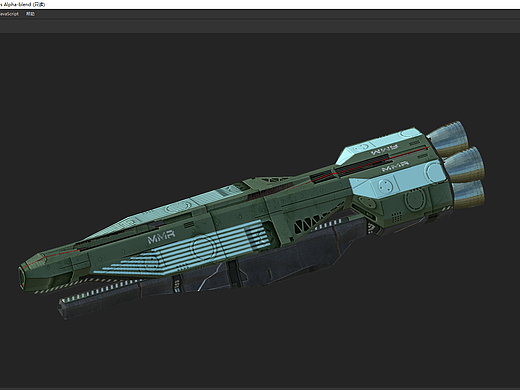Screen dimensions: 520x390
Task: Open the 帮助 (Help) menu
Action: tap(30, 14)
